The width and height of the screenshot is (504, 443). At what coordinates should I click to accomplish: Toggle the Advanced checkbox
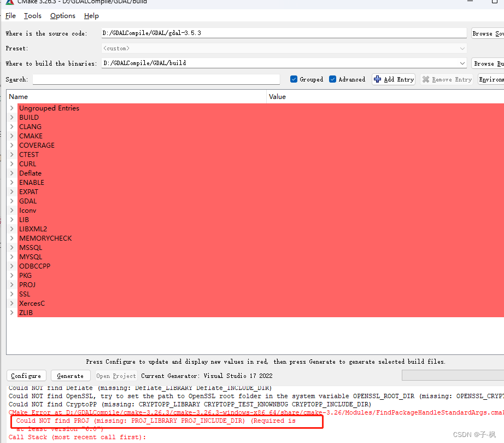coord(333,79)
